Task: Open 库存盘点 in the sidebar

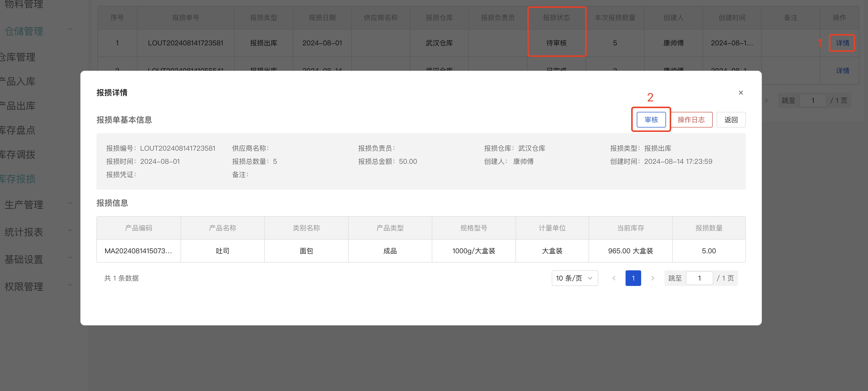Action: click(x=18, y=130)
